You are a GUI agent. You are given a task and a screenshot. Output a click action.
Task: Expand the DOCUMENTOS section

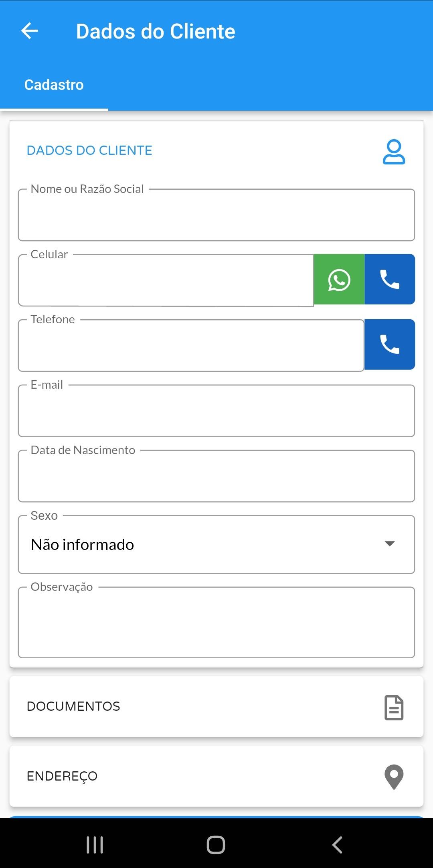tap(216, 707)
